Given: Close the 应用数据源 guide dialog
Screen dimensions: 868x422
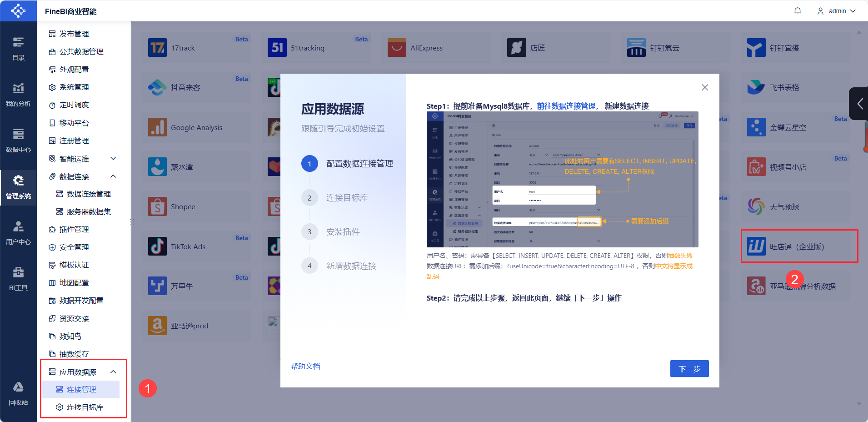Looking at the screenshot, I should [x=705, y=87].
